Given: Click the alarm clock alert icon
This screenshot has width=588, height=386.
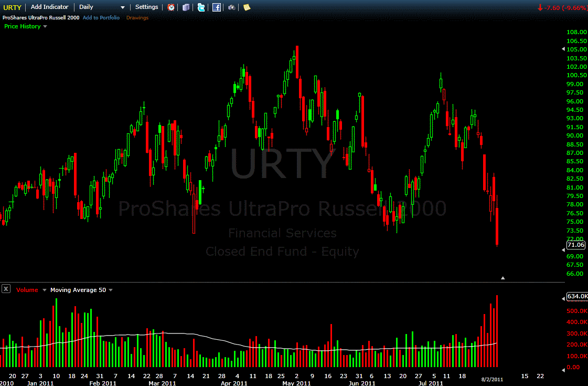Looking at the screenshot, I should click(171, 7).
